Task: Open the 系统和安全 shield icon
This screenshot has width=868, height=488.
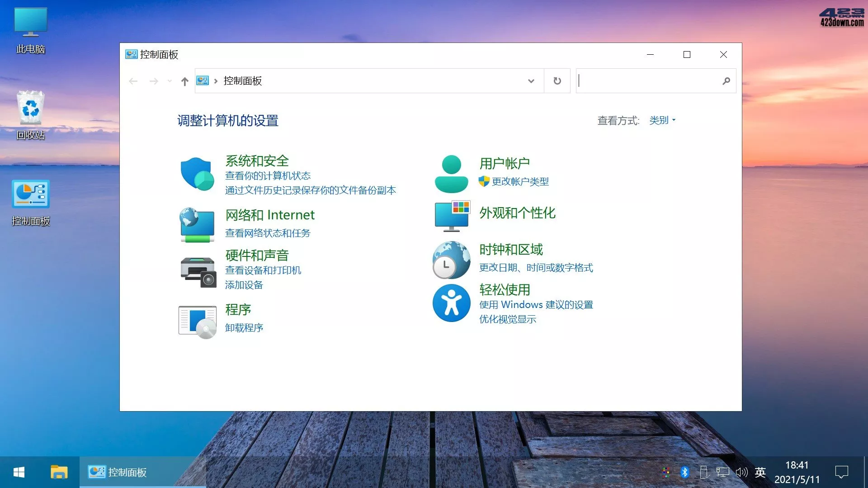Action: [197, 174]
